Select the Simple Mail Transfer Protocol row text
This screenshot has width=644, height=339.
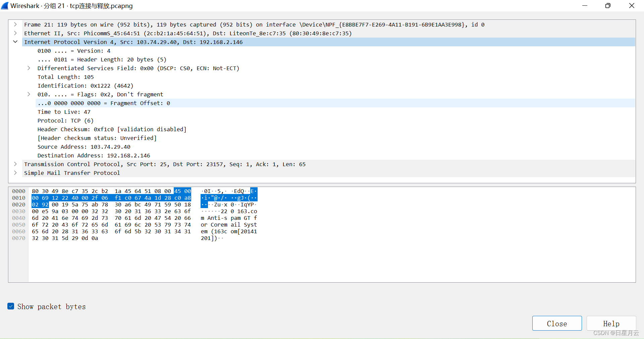pos(72,173)
